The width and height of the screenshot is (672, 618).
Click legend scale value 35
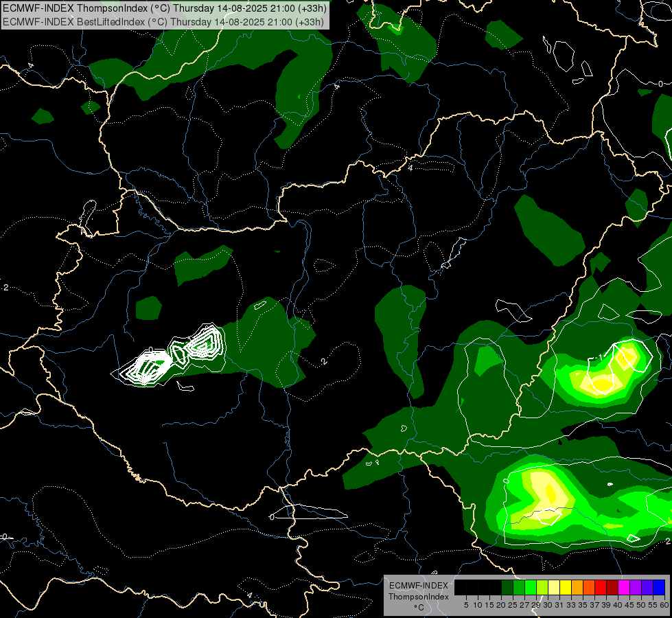pyautogui.click(x=583, y=605)
